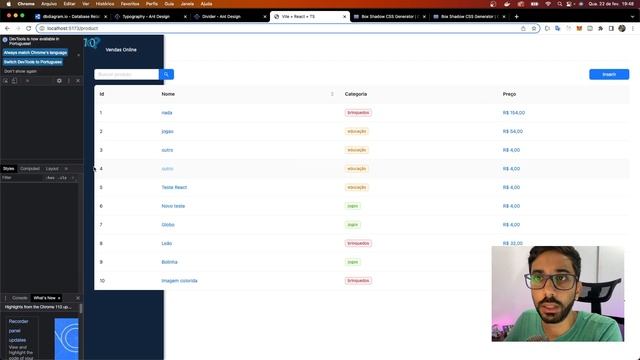Screen dimensions: 640x360
Task: Toggle DevTools inspect element tool
Action: pyautogui.click(x=6, y=81)
